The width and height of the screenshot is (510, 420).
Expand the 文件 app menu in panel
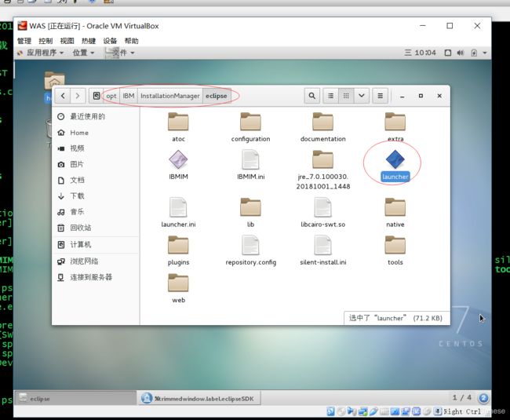[x=121, y=53]
